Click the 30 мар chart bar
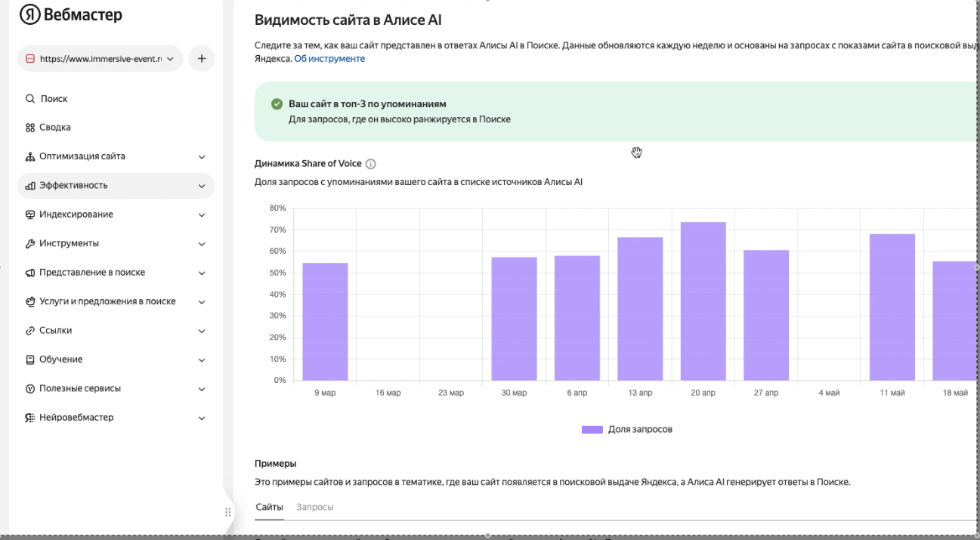 coord(514,319)
